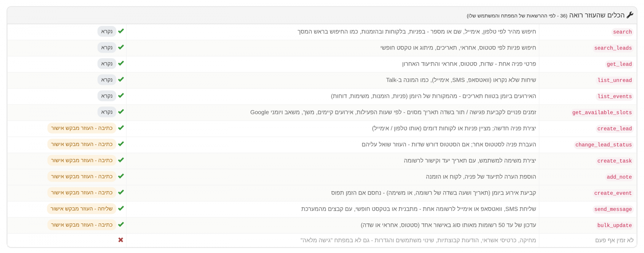Viewport: 644px width, 253px height.
Task: Click the orange approval badge in the create_task row
Action: pos(82,160)
